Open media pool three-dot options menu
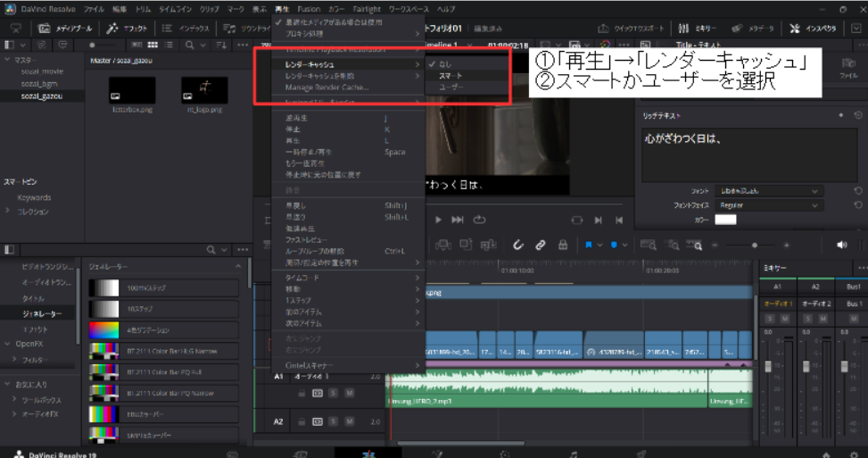Screen dimensions: 868x458 (x=243, y=45)
